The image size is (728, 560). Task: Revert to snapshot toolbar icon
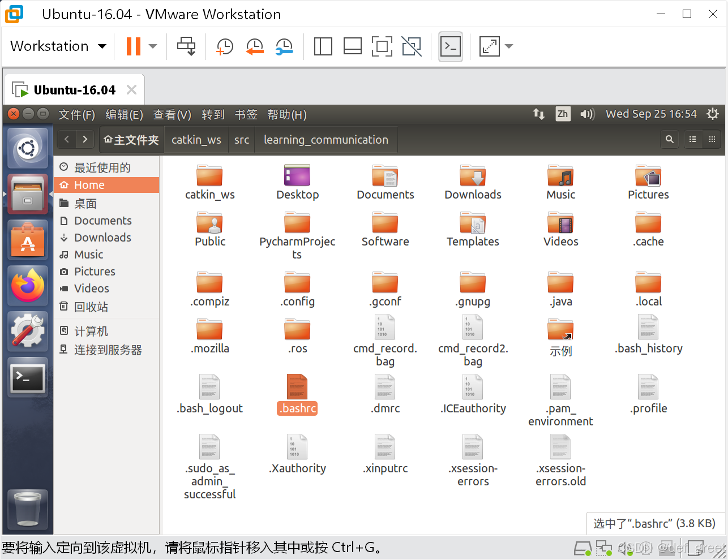tap(255, 46)
